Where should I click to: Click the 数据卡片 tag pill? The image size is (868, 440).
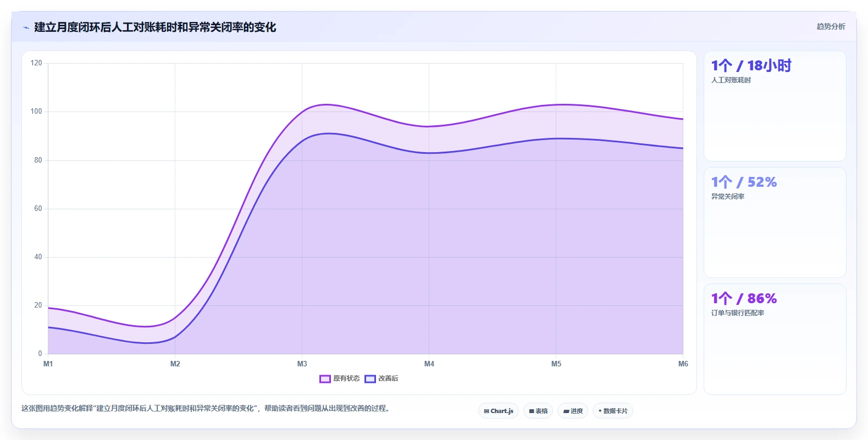[x=613, y=411]
